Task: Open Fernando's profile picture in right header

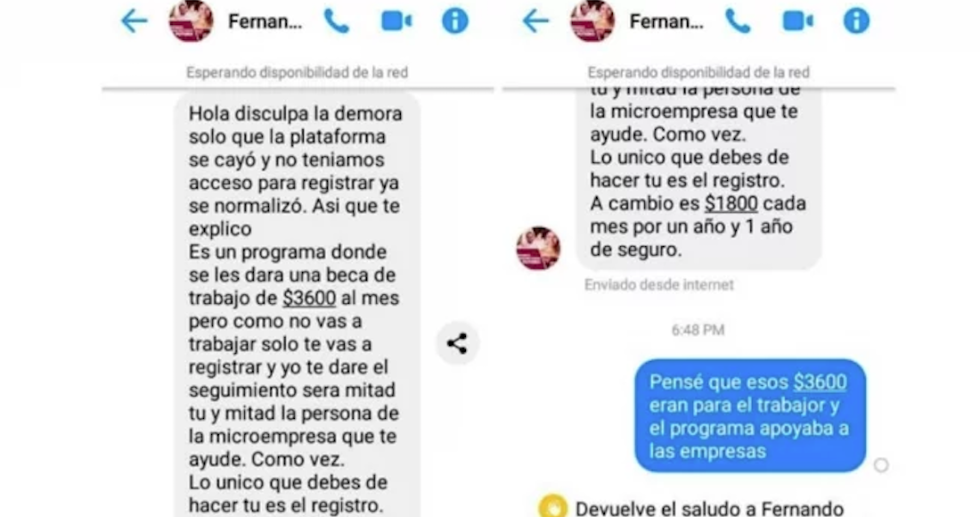Action: coord(592,21)
